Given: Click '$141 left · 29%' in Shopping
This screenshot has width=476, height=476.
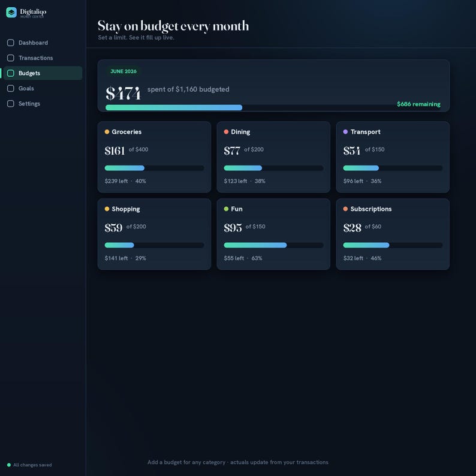Looking at the screenshot, I should 125,258.
